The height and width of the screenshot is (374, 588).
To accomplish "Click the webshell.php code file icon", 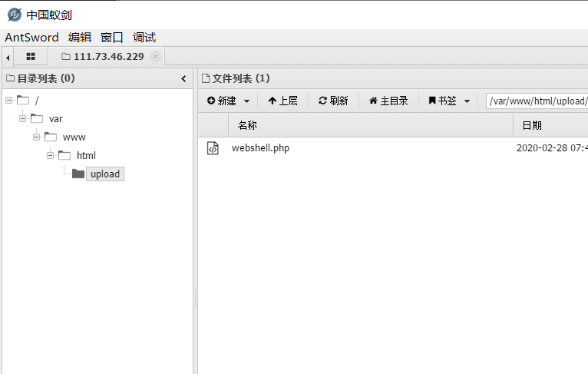I will click(213, 148).
